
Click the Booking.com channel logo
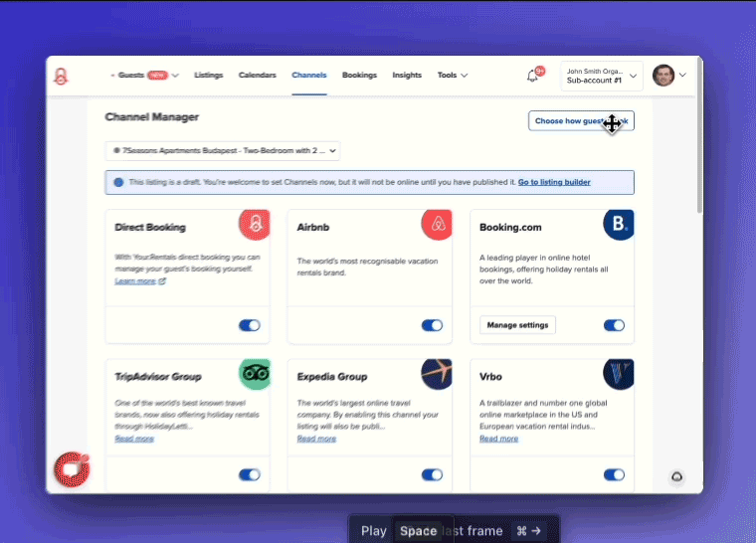(x=619, y=224)
